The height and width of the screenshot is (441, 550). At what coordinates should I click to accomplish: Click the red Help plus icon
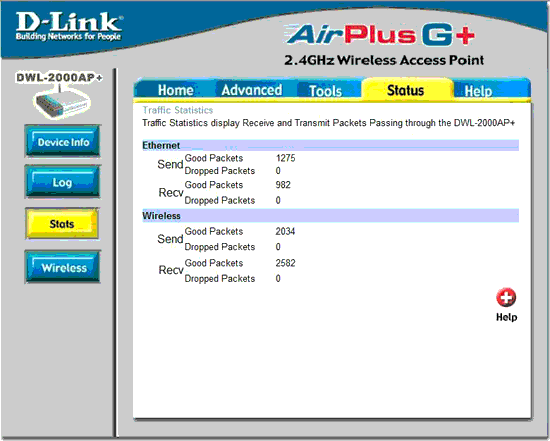point(506,298)
